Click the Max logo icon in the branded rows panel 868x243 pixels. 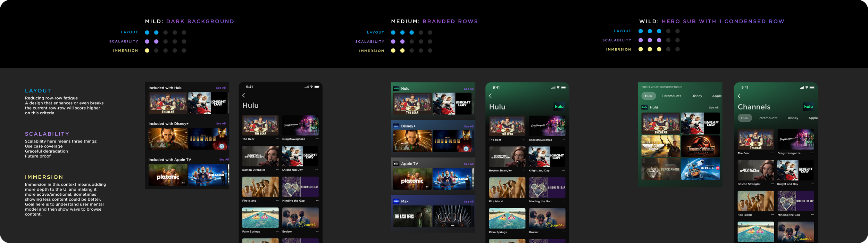point(396,201)
